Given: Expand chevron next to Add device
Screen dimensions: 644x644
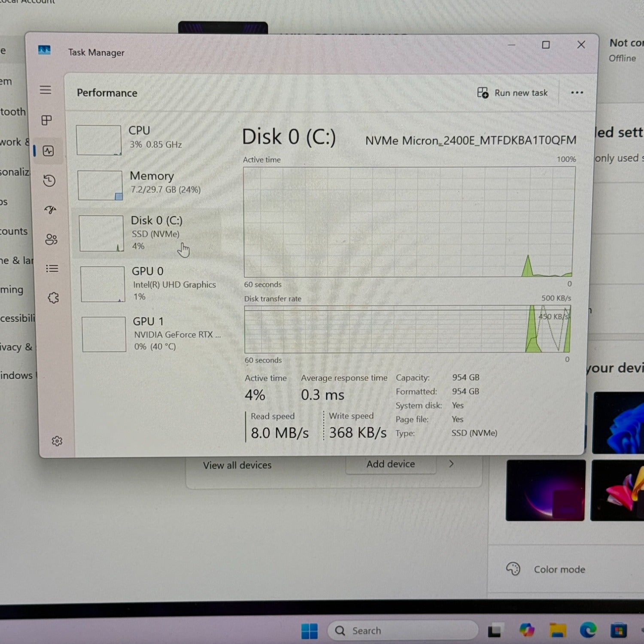Looking at the screenshot, I should click(x=451, y=464).
